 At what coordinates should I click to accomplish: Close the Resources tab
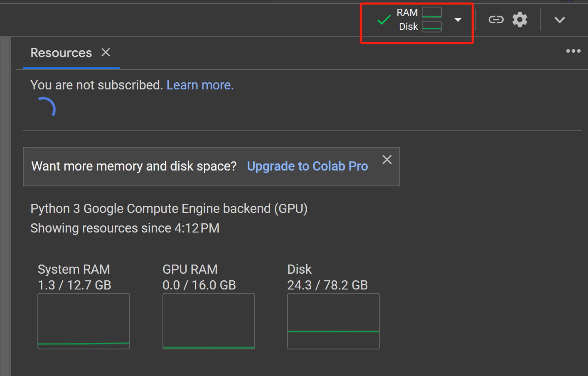106,52
